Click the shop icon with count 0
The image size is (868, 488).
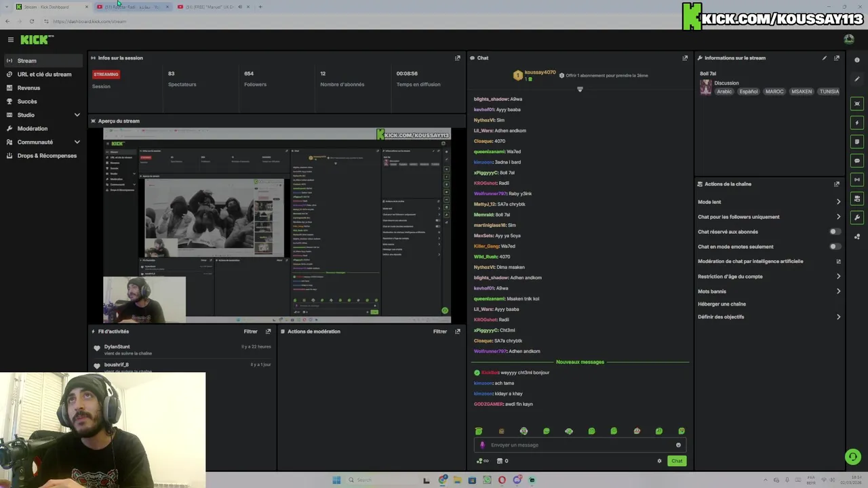tap(502, 461)
